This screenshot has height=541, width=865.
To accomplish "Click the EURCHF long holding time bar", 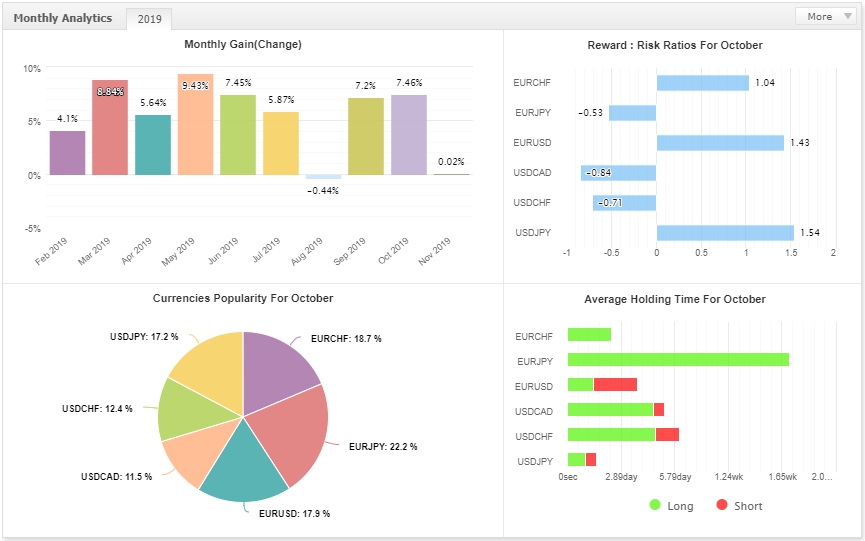I will click(x=589, y=335).
